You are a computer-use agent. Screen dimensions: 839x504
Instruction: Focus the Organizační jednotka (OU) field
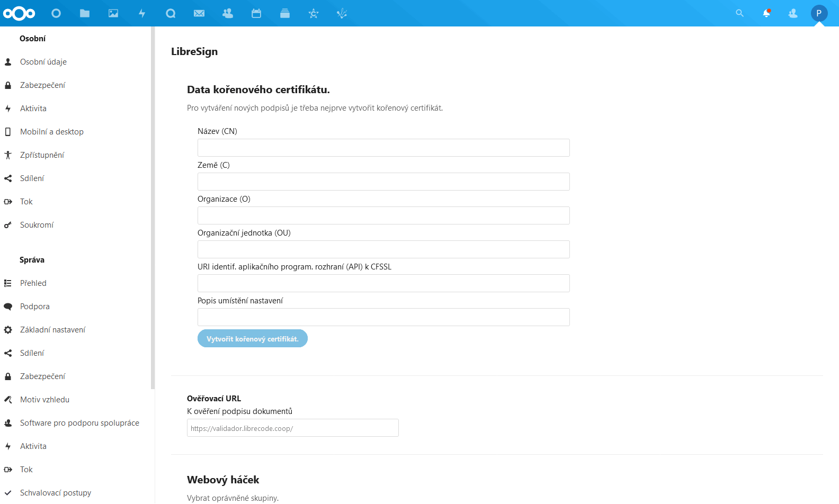click(x=383, y=249)
